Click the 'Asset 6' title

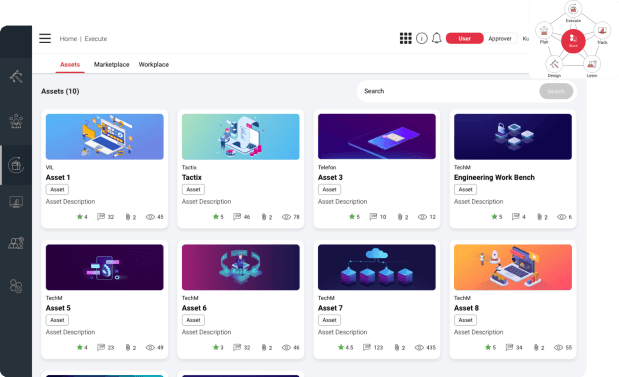click(x=194, y=308)
